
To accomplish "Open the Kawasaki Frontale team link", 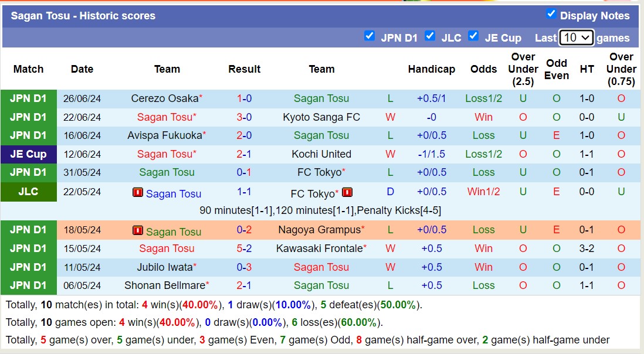I will [319, 249].
